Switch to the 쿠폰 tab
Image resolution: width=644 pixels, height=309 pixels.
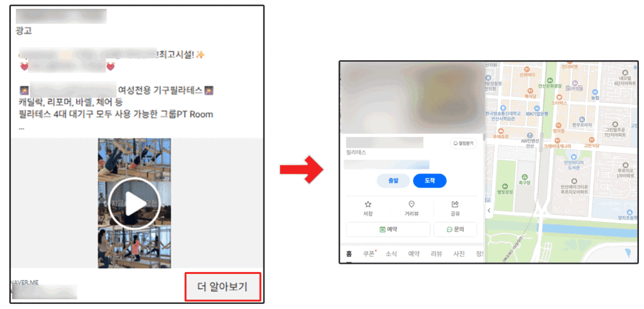click(369, 254)
